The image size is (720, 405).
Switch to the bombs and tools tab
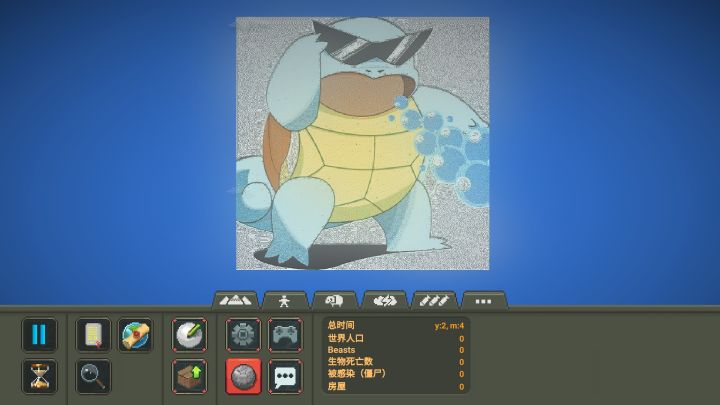coord(434,300)
